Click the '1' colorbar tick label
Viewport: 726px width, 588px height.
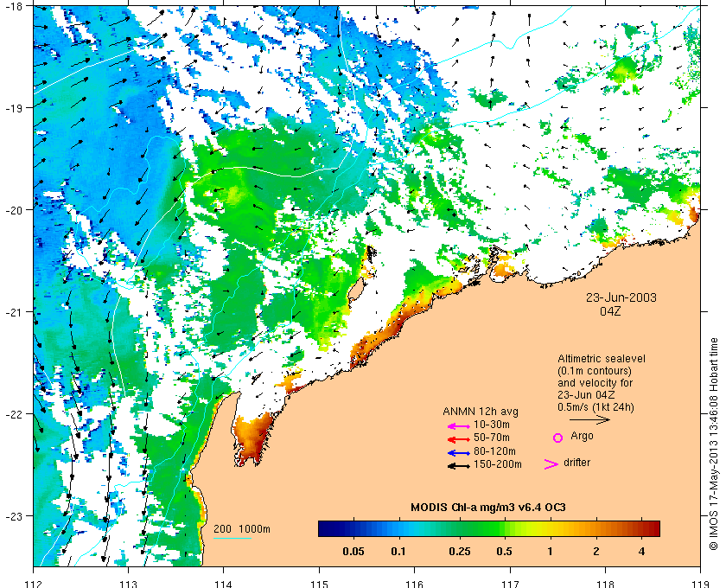(x=550, y=552)
